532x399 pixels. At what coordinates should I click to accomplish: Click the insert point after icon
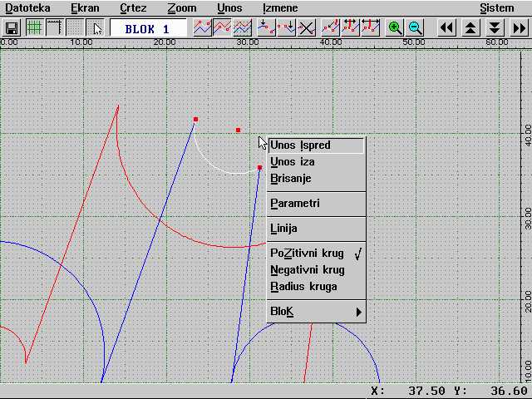click(286, 27)
